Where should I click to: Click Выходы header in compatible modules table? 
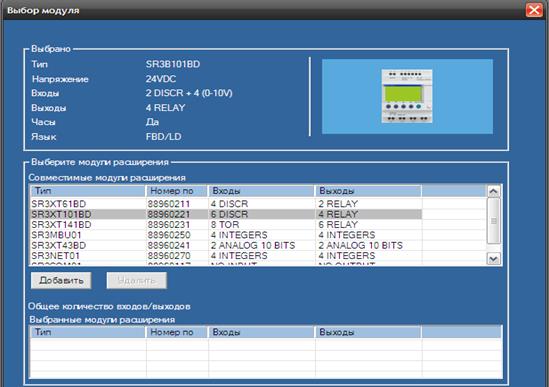[368, 191]
